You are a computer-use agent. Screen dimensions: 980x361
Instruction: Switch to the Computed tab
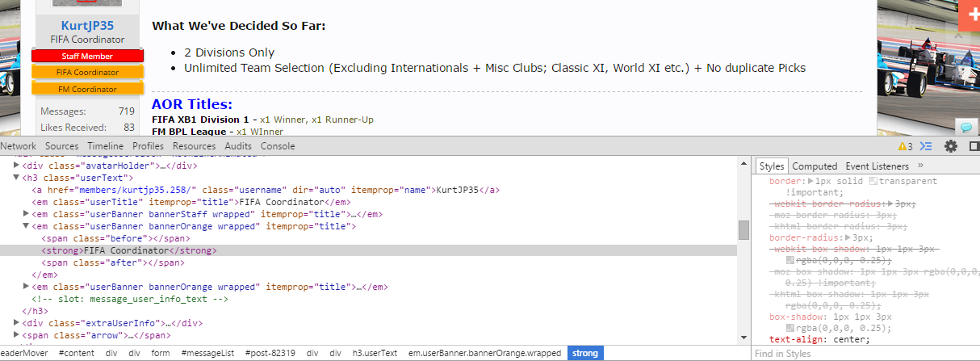pos(815,166)
